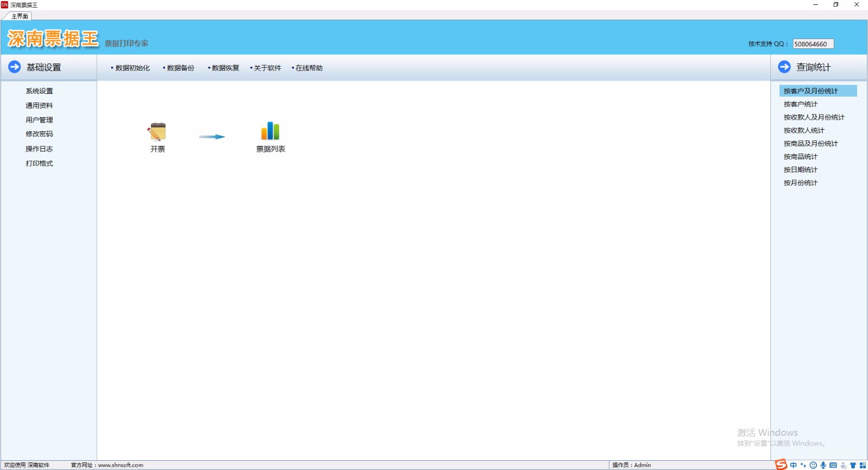
Task: Open 修改密码 in the left sidebar
Action: [39, 134]
